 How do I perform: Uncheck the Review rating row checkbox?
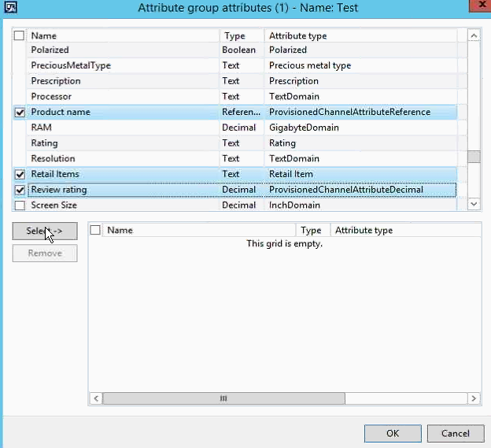pos(20,190)
